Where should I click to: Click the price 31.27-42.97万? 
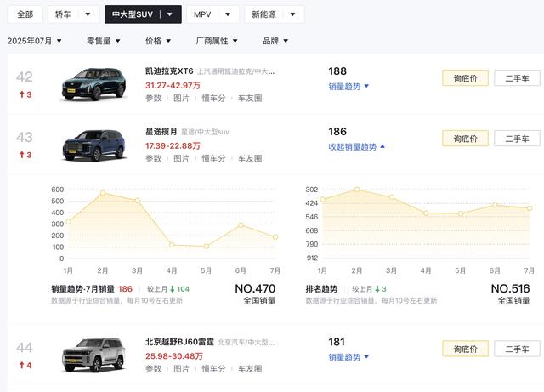(173, 85)
